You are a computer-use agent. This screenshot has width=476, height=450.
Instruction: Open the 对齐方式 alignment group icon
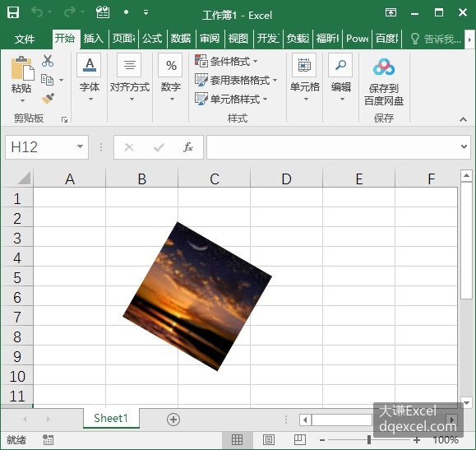(x=129, y=65)
